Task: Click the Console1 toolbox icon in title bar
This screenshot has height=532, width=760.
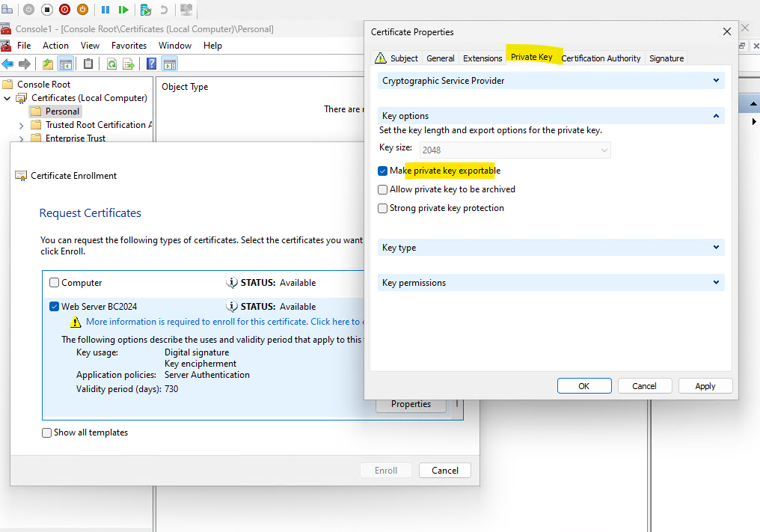Action: tap(5, 28)
